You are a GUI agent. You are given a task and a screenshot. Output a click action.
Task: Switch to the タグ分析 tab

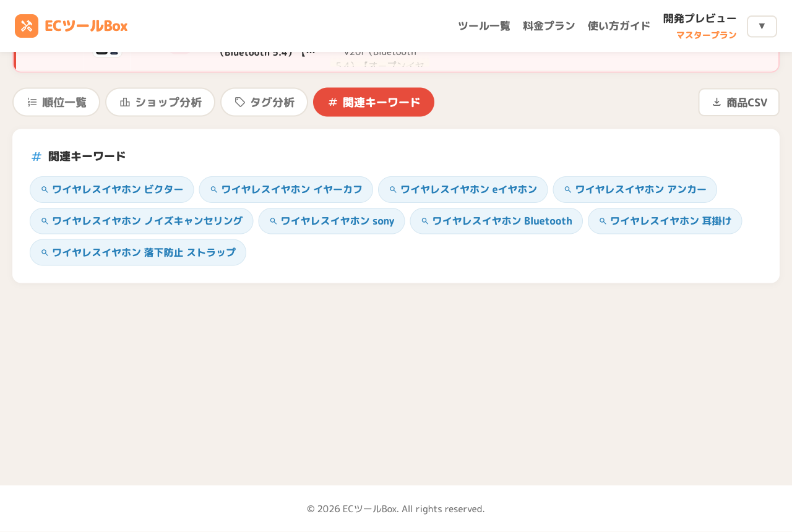pos(264,102)
